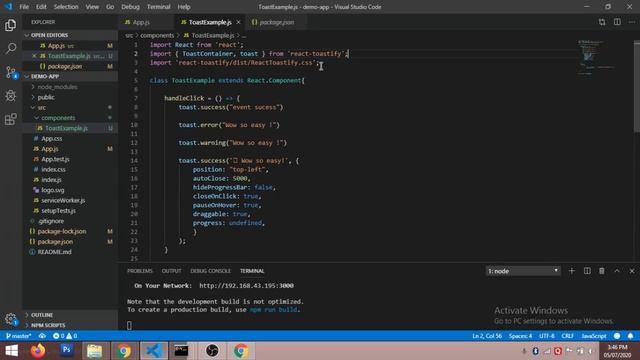This screenshot has height=360, width=640.
Task: Open the Explorer view in activity bar
Action: (x=11, y=25)
